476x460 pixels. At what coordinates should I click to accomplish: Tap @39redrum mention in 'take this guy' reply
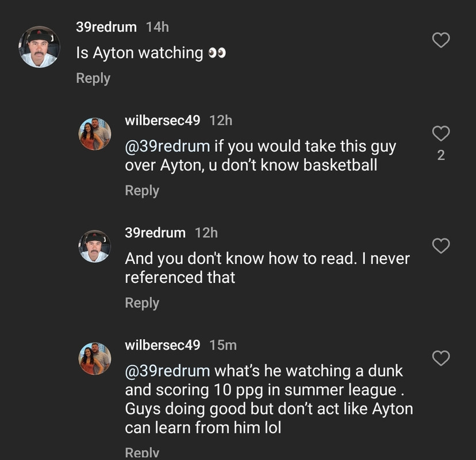(167, 146)
